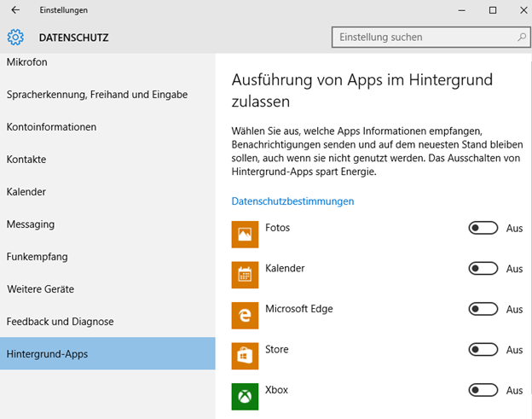Maximize the Einstellungen window
The width and height of the screenshot is (532, 419).
click(x=493, y=10)
